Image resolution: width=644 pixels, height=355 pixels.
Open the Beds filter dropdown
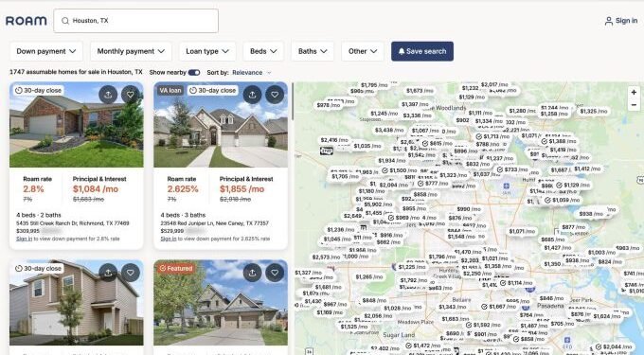click(263, 51)
